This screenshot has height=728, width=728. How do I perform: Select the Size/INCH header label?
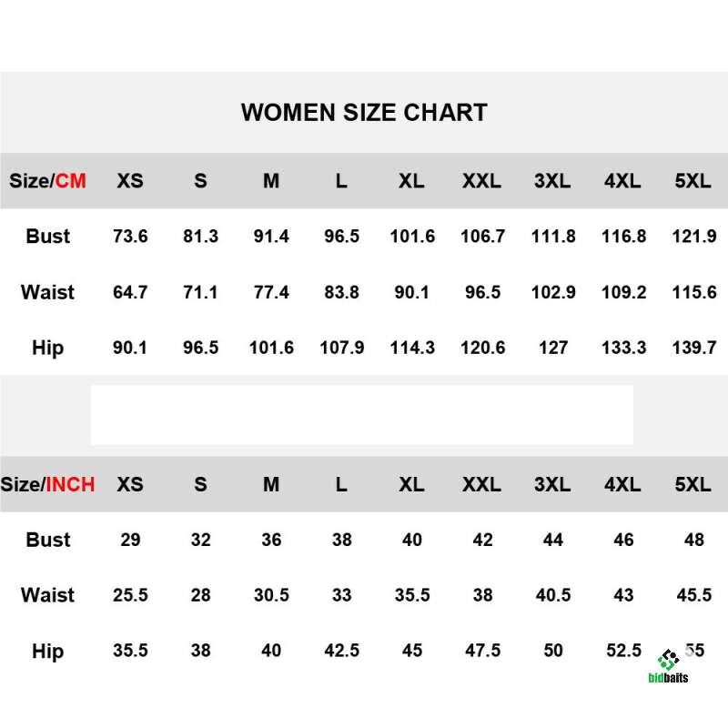coord(47,484)
